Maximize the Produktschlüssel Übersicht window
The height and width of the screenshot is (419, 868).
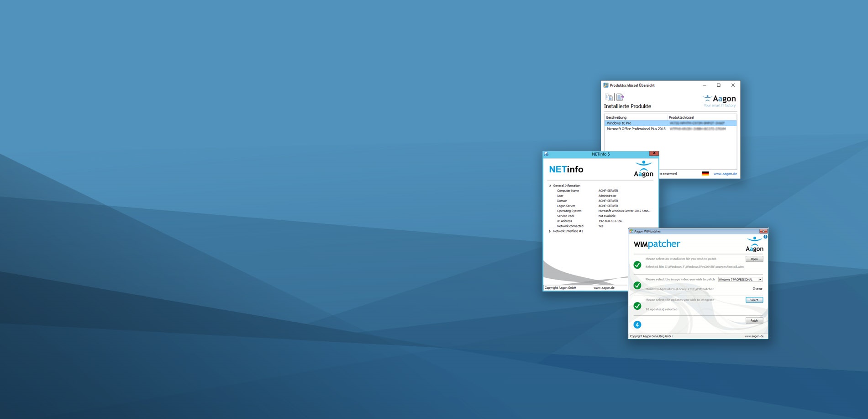(x=719, y=85)
